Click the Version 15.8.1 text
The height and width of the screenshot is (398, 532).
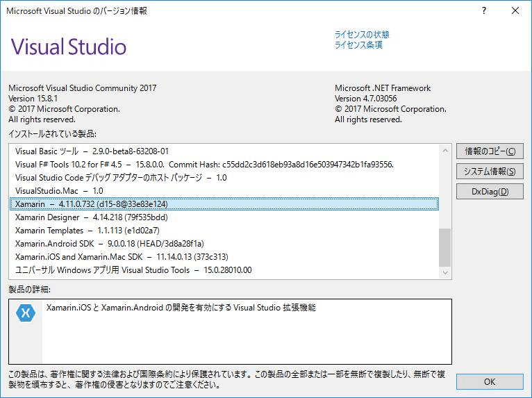pos(33,99)
